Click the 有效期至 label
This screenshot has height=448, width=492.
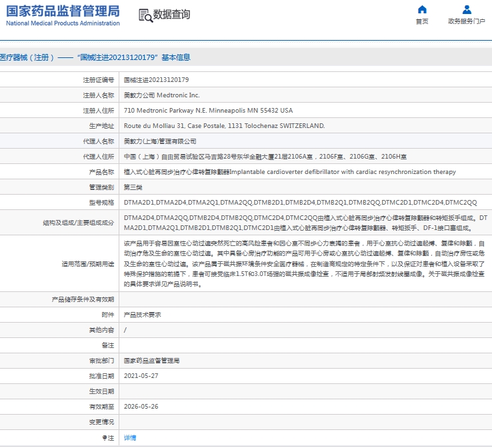click(x=101, y=407)
